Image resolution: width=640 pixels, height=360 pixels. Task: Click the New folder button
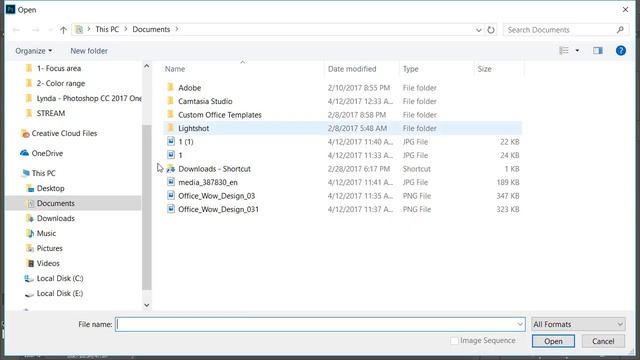point(89,51)
